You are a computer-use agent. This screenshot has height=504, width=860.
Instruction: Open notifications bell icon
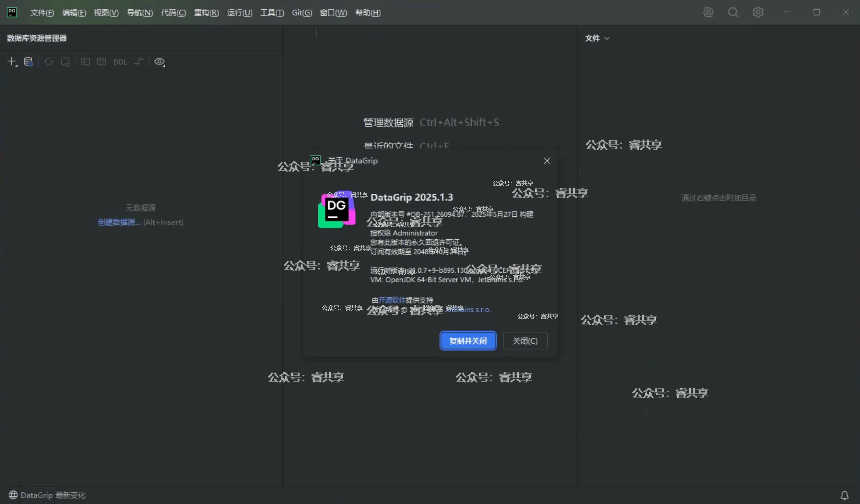(844, 495)
